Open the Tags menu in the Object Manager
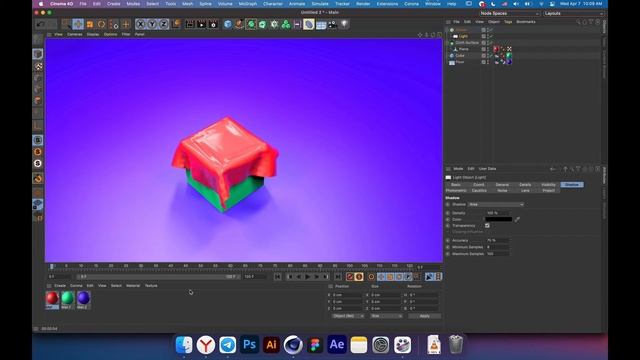This screenshot has width=640, height=360. 508,22
